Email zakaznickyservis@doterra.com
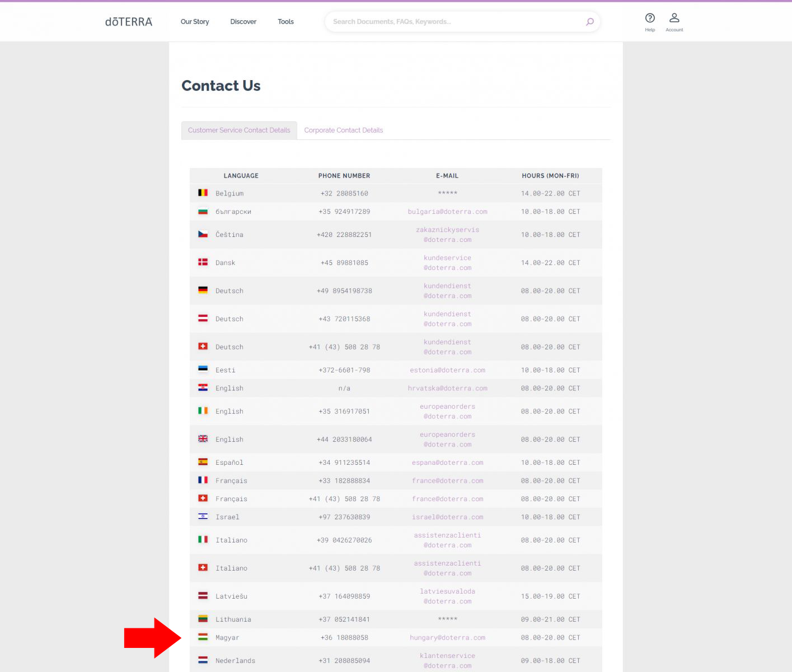This screenshot has width=792, height=672. [x=448, y=235]
